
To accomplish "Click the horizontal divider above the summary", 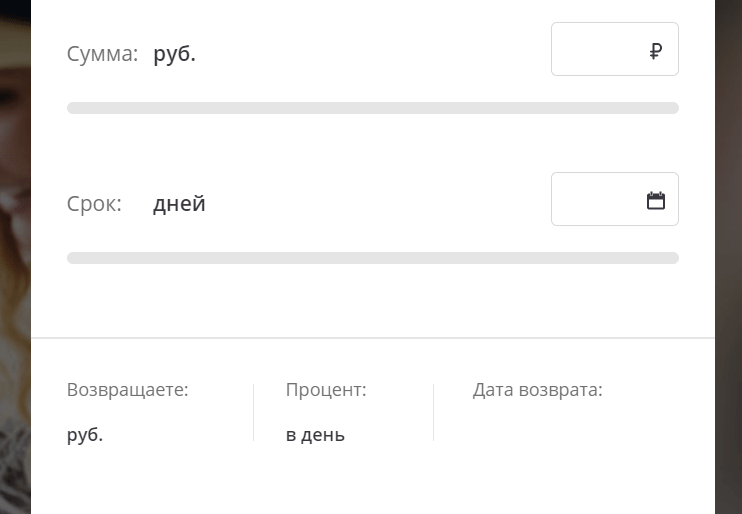I will point(372,338).
